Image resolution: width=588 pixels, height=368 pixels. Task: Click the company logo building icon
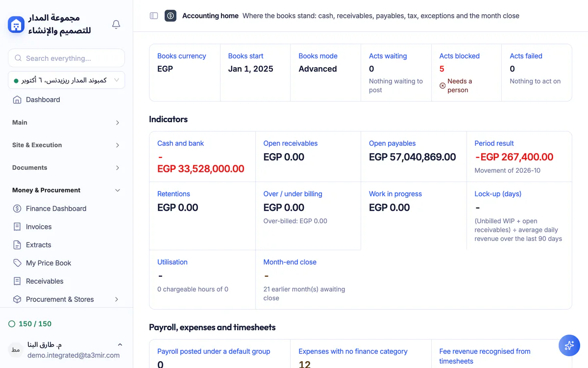(x=16, y=25)
